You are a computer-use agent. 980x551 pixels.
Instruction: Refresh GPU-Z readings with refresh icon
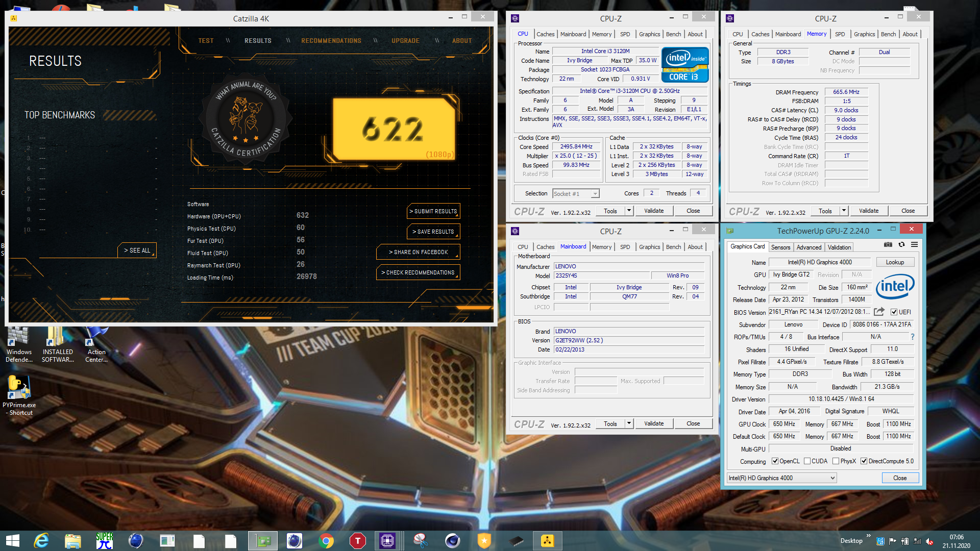[902, 245]
